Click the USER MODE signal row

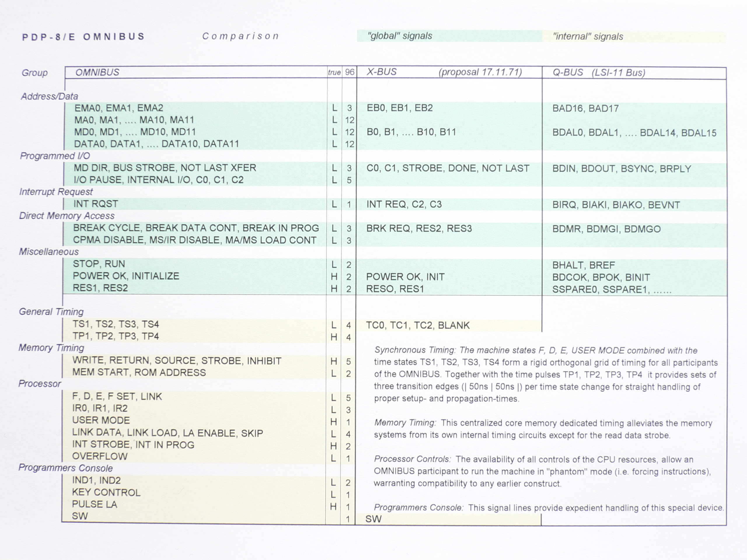(x=101, y=420)
